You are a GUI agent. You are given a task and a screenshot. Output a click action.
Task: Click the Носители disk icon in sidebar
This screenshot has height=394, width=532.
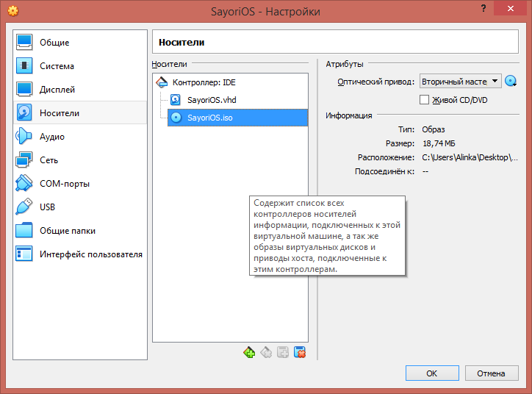pyautogui.click(x=24, y=112)
